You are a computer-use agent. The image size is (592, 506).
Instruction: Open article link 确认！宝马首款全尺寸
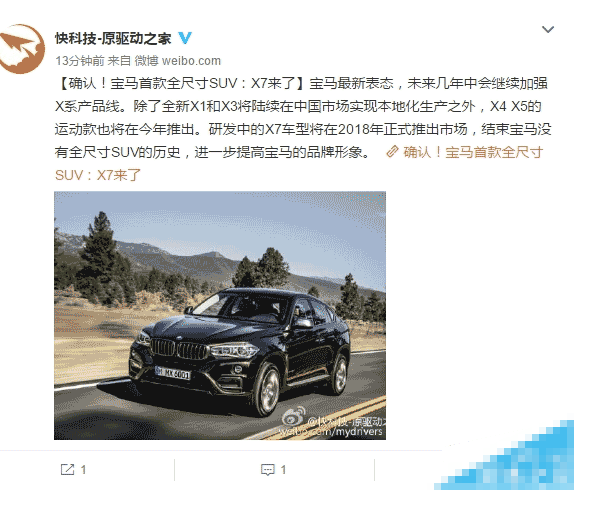pyautogui.click(x=473, y=152)
